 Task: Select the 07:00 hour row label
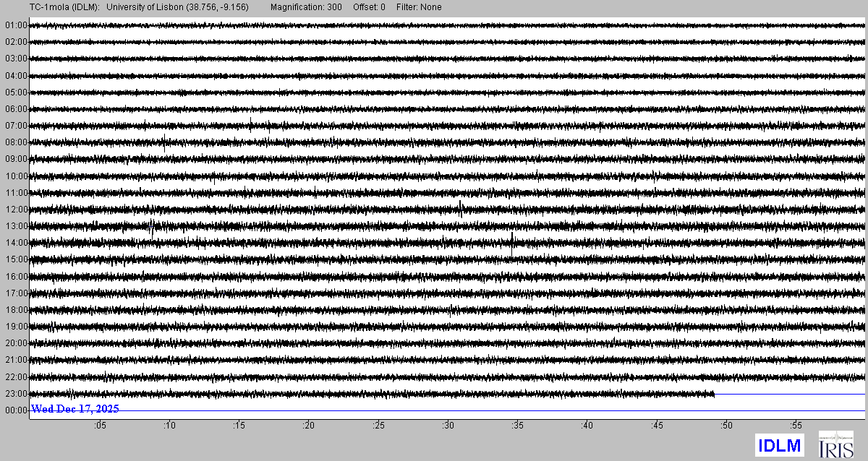[16, 126]
